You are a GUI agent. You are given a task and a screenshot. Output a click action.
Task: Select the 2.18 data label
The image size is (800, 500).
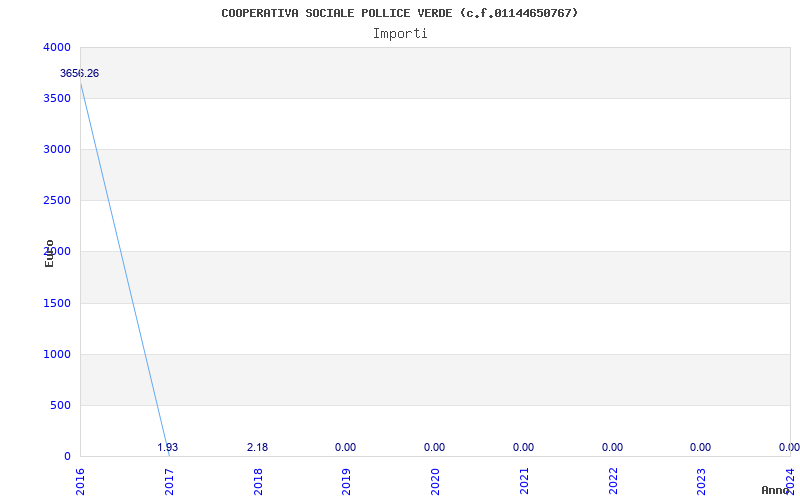257,447
